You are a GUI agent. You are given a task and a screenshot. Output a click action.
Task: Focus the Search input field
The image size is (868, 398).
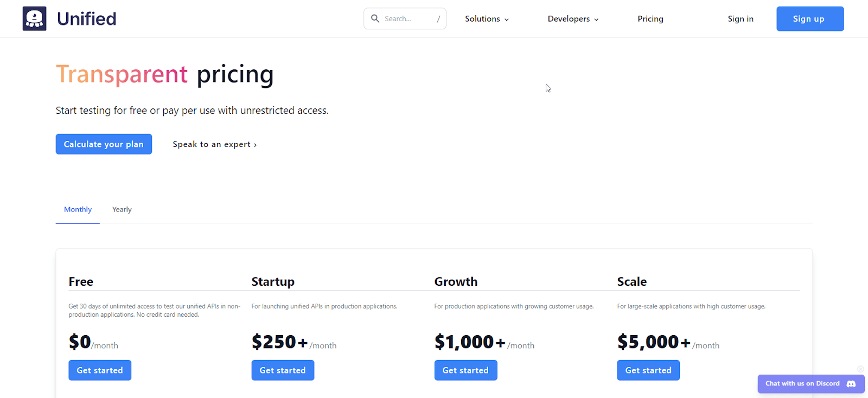pos(407,19)
